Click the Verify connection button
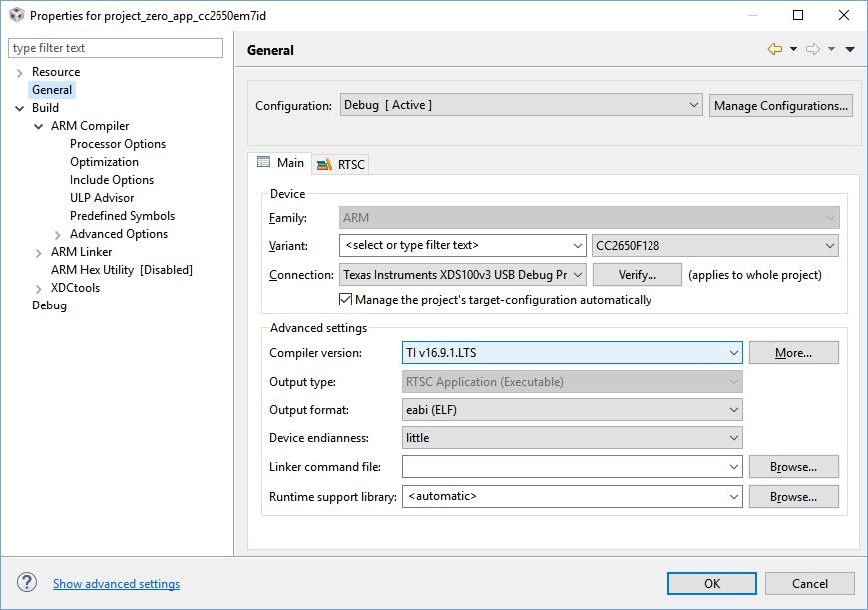Viewport: 868px width, 610px height. 637,274
